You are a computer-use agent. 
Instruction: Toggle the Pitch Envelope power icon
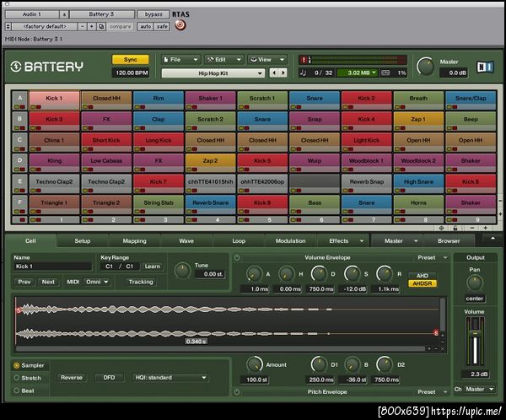pos(237,392)
